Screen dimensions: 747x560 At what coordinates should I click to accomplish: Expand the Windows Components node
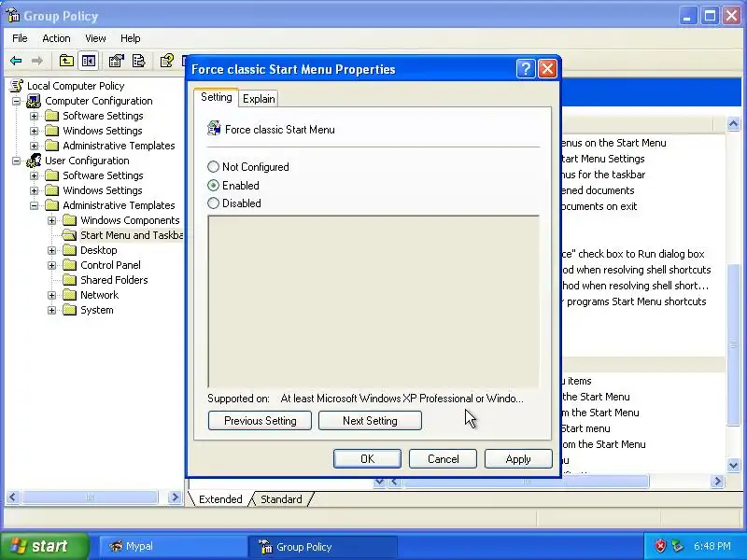pos(52,220)
